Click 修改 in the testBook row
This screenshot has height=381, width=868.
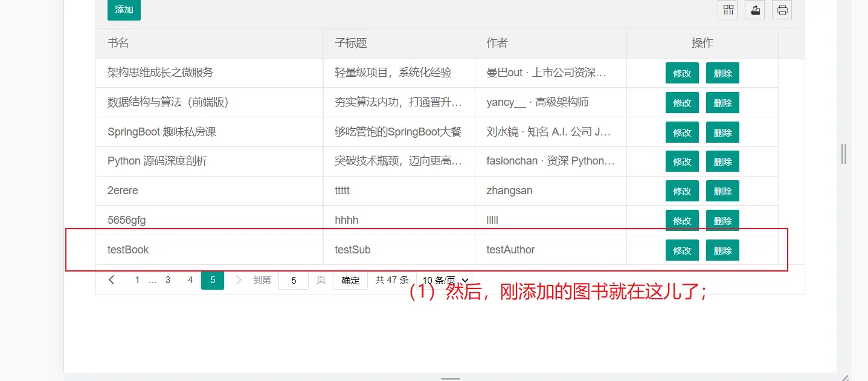[682, 250]
